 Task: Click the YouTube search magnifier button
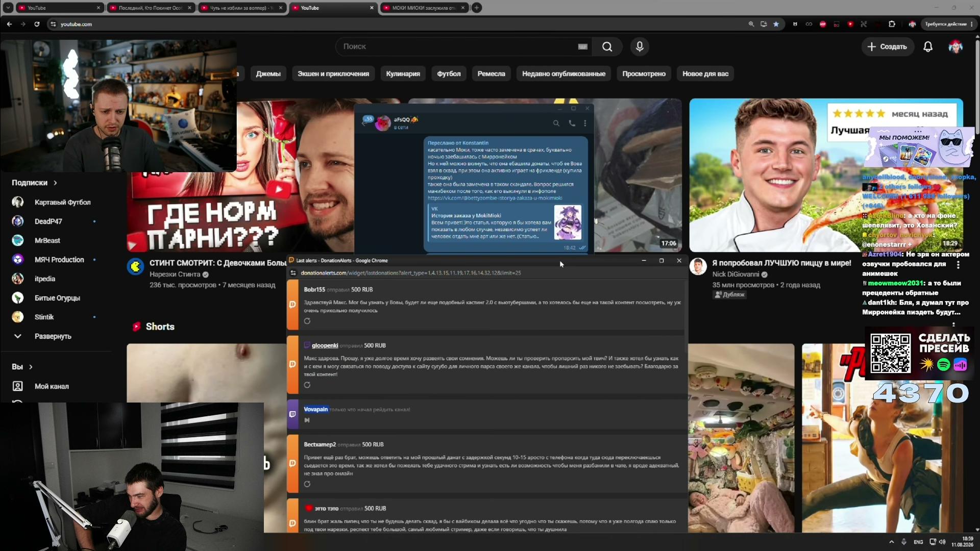pos(607,46)
